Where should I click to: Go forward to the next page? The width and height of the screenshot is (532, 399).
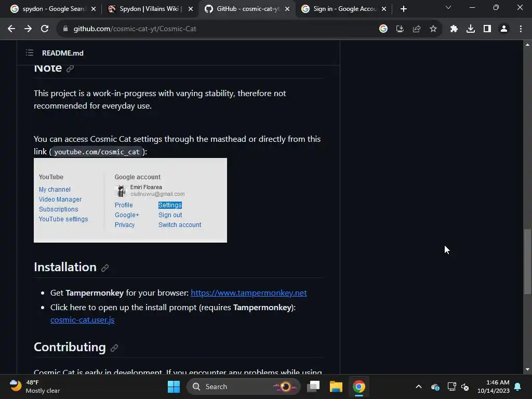coord(28,29)
